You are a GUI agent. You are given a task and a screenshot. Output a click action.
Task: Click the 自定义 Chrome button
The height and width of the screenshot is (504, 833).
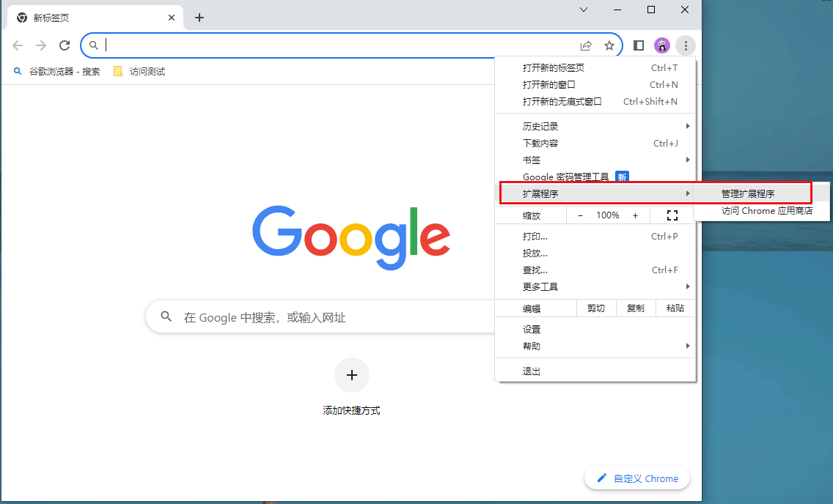tap(637, 478)
